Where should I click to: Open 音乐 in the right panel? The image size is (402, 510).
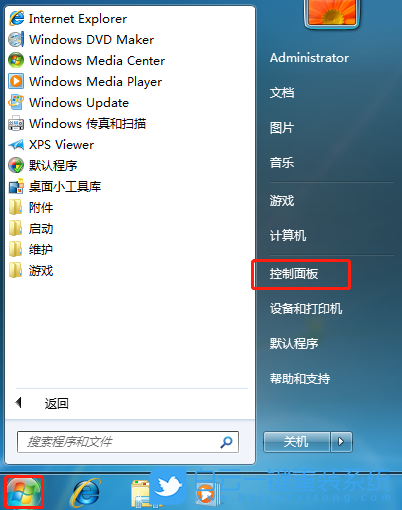coord(282,163)
